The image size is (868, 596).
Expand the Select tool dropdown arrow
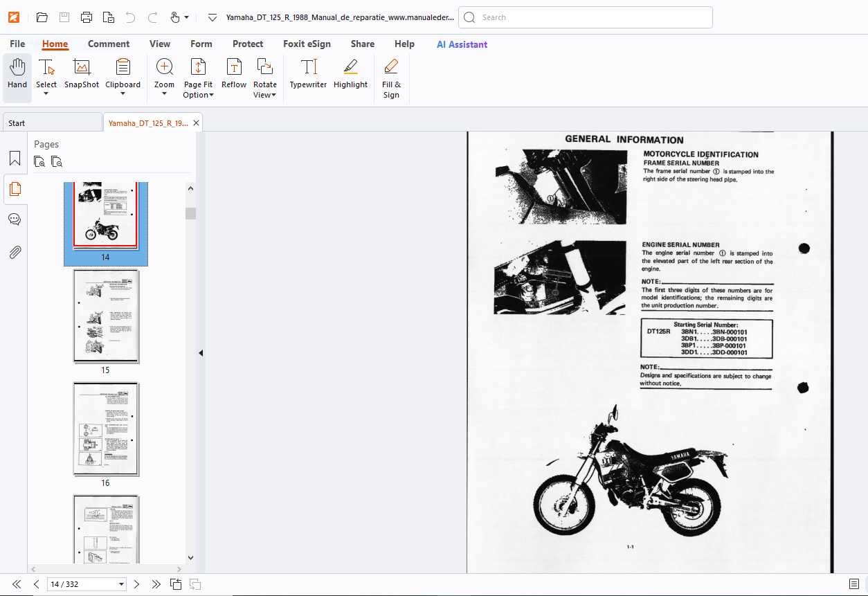(x=46, y=94)
